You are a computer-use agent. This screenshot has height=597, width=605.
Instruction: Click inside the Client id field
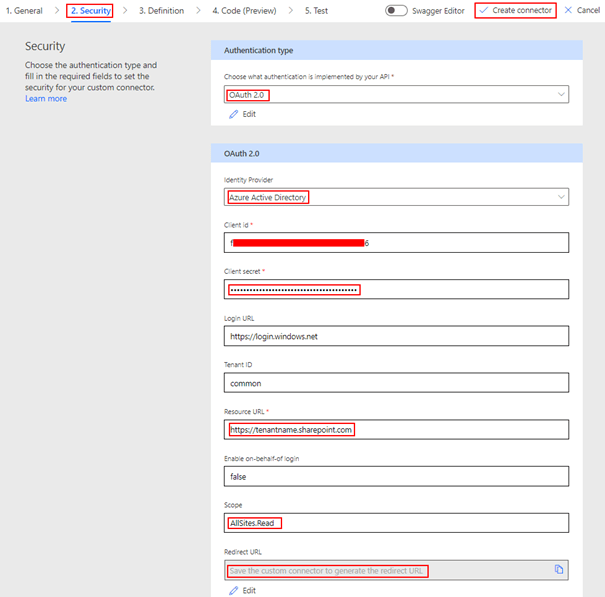(x=396, y=243)
